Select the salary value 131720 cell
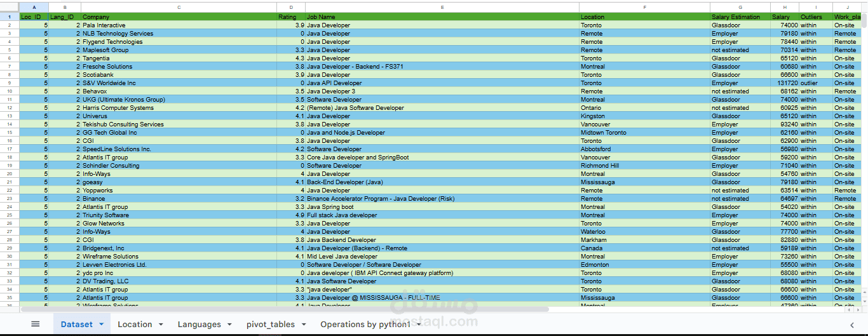The width and height of the screenshot is (868, 336). (x=785, y=83)
